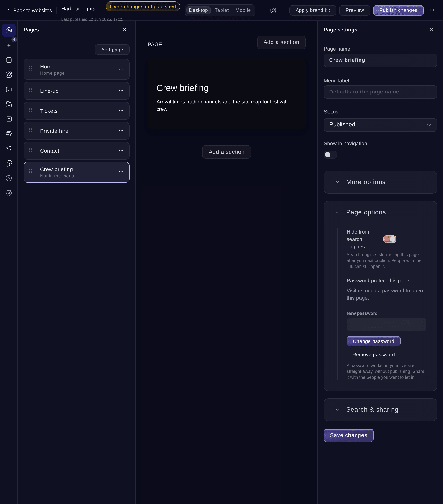Open the Pages icon in the sidebar
The width and height of the screenshot is (443, 504).
[x=9, y=30]
